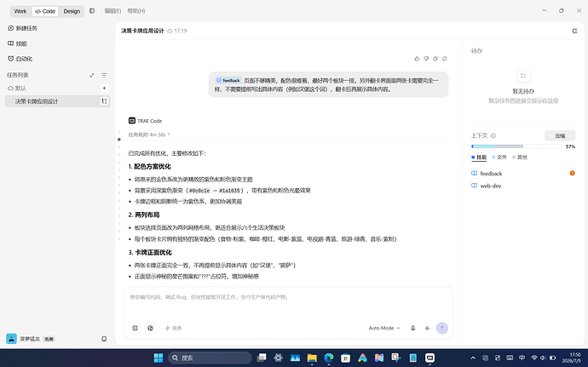The width and height of the screenshot is (588, 367).
Task: Give a thumbs up to the response
Action: pyautogui.click(x=417, y=59)
